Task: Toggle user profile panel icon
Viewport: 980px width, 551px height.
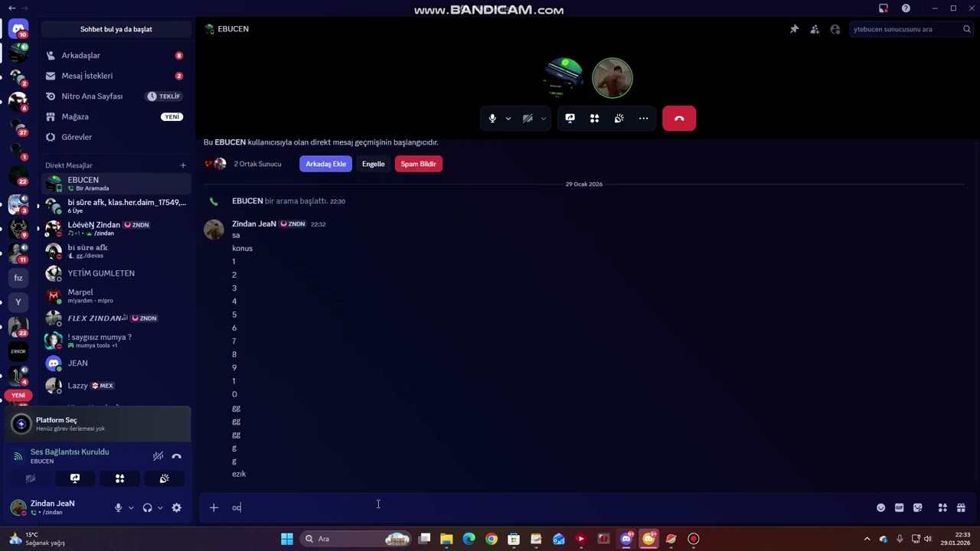Action: pyautogui.click(x=835, y=29)
